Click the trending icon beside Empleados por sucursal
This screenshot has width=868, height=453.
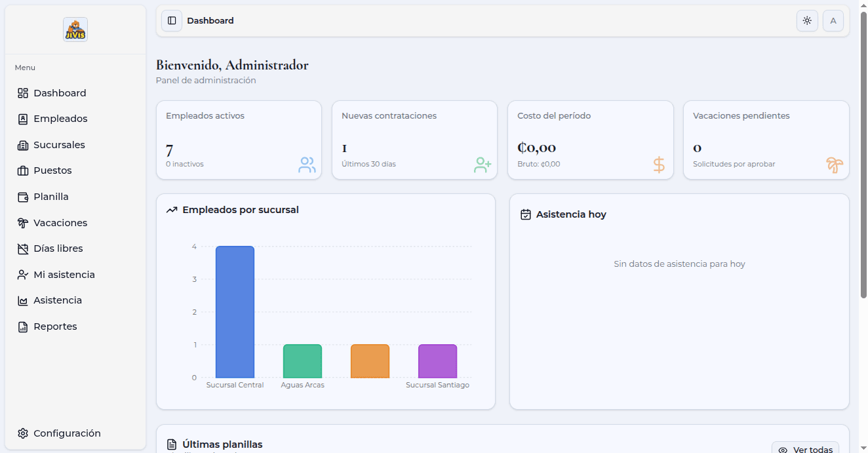click(x=172, y=210)
